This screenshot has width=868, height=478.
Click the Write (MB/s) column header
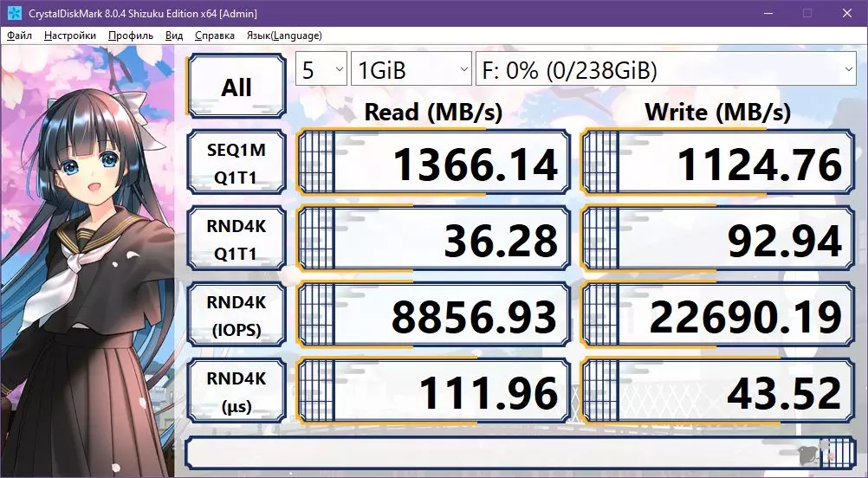(718, 113)
